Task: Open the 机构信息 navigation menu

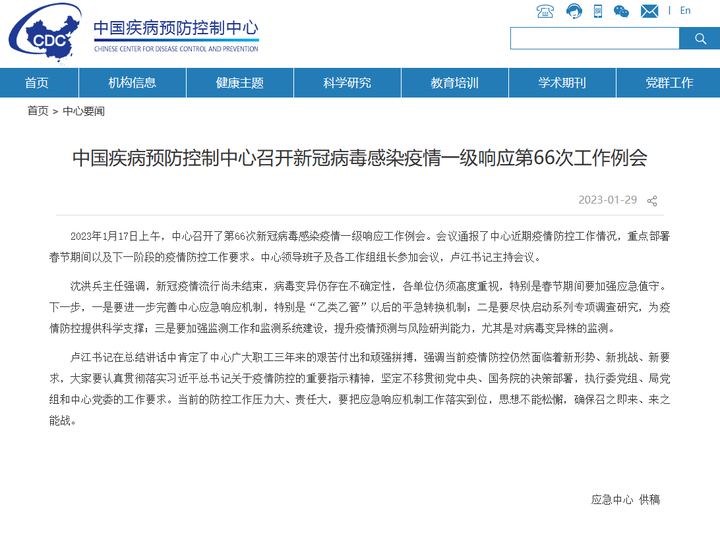Action: point(132,83)
